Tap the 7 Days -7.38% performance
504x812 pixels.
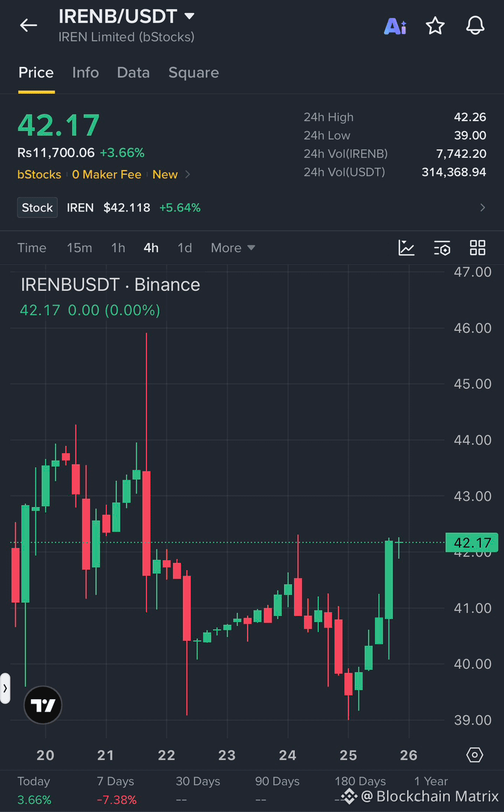(116, 790)
